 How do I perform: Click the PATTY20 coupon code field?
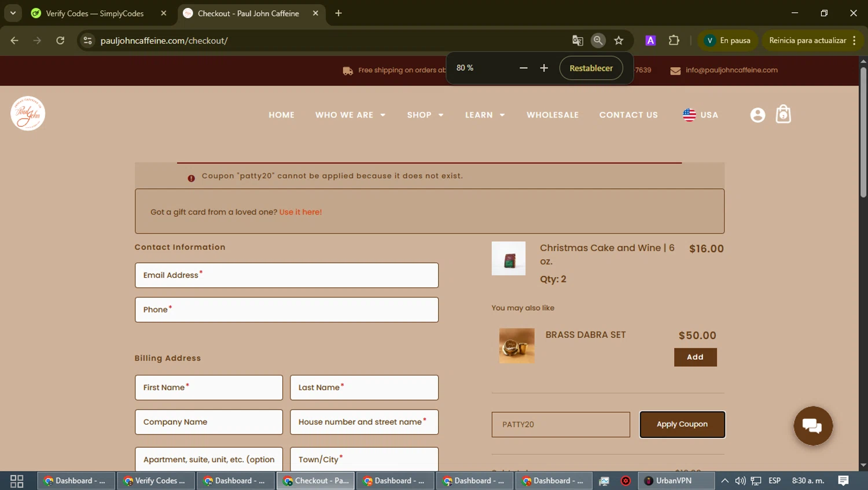coord(561,425)
